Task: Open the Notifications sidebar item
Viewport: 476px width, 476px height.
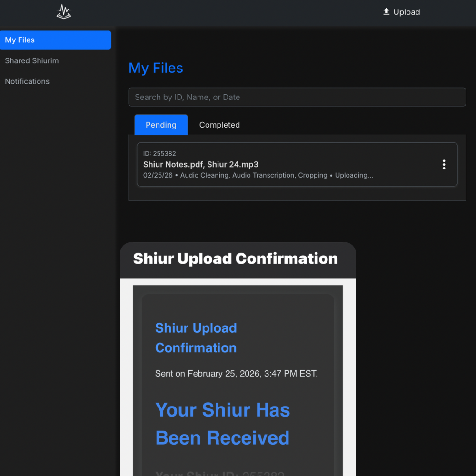Action: point(27,81)
